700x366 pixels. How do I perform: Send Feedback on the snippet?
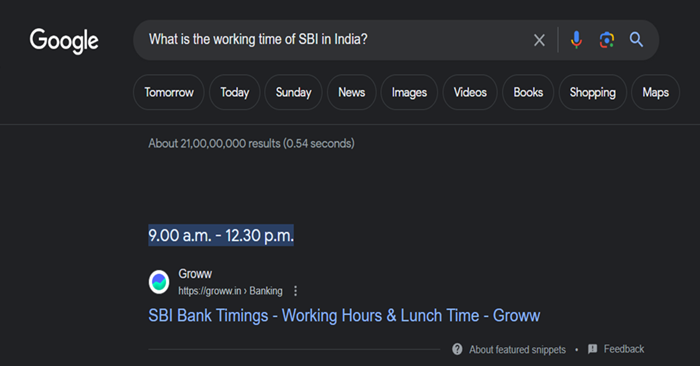coord(624,349)
